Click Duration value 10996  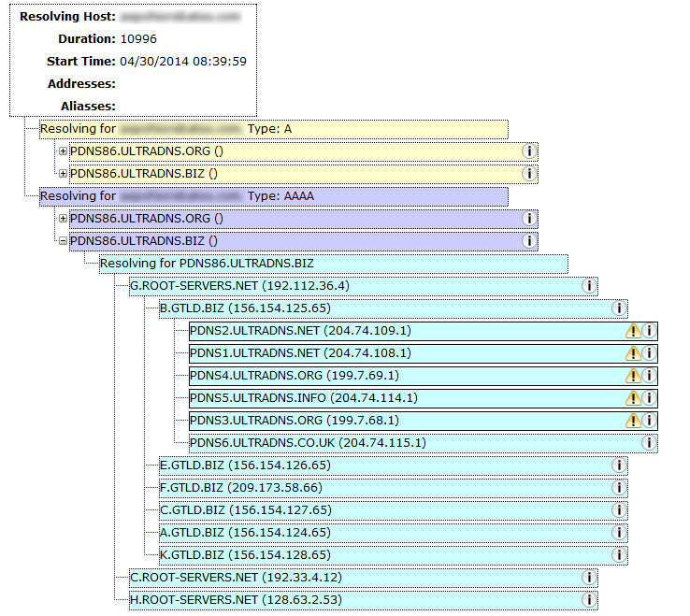tap(138, 39)
